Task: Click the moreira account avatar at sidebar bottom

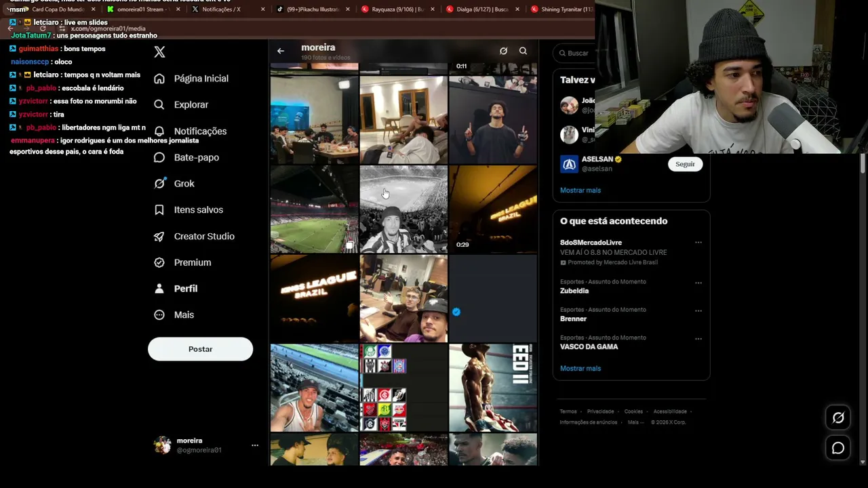Action: (x=163, y=445)
